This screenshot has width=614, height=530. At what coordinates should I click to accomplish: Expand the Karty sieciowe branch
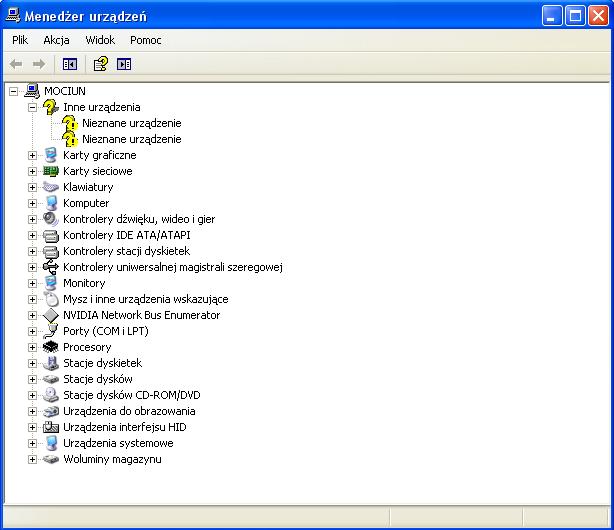[x=33, y=172]
